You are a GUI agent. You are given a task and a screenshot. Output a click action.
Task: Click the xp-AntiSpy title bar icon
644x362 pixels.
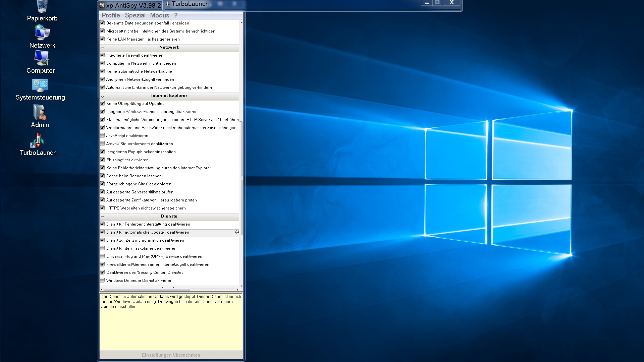point(102,5)
